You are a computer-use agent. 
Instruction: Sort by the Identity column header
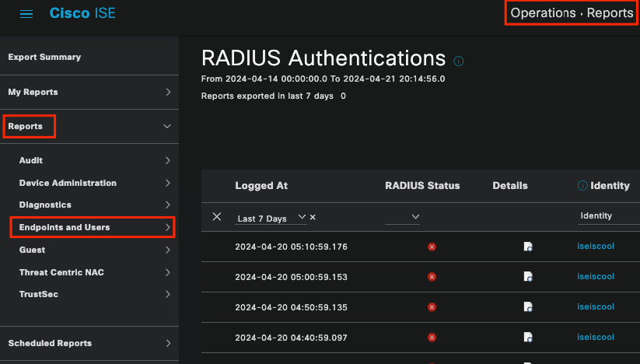[610, 186]
